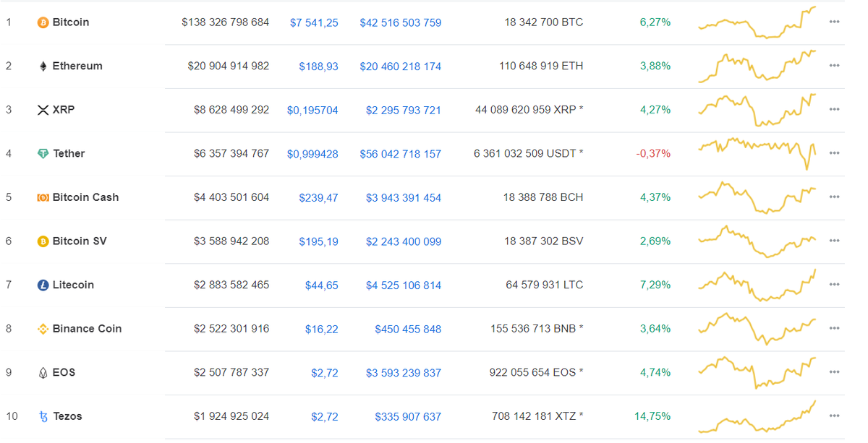The image size is (868, 443).
Task: Click Tezos change value 14,75%
Action: pos(652,416)
